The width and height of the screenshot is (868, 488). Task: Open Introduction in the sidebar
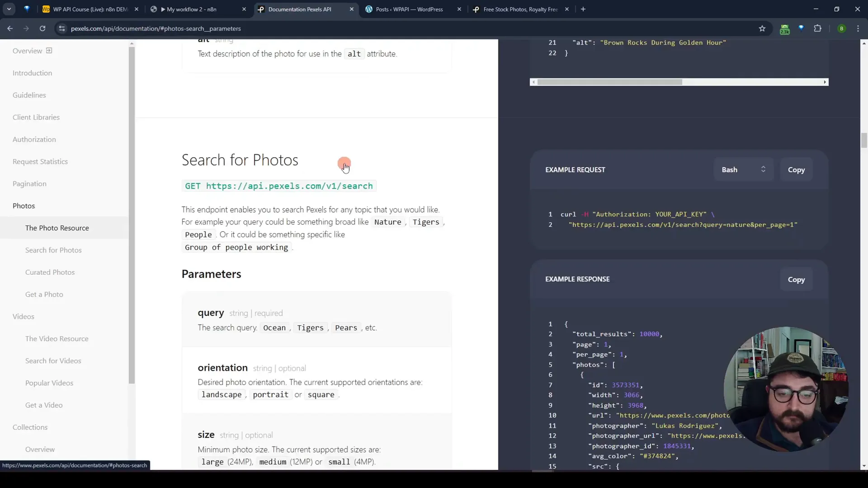coord(32,73)
